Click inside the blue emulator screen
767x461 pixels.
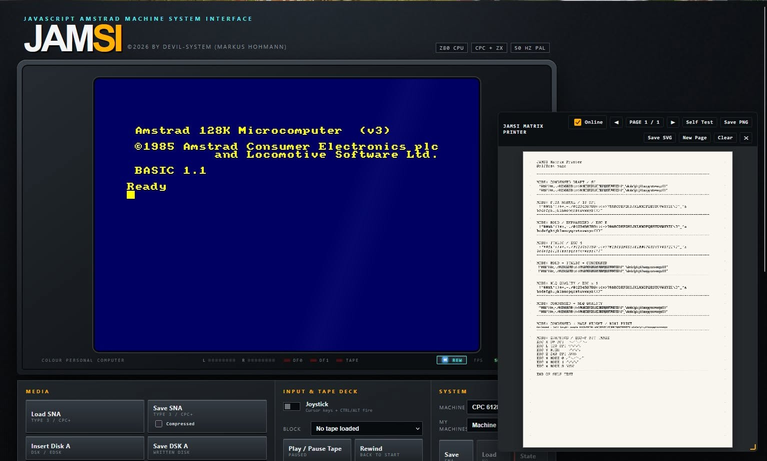(287, 214)
